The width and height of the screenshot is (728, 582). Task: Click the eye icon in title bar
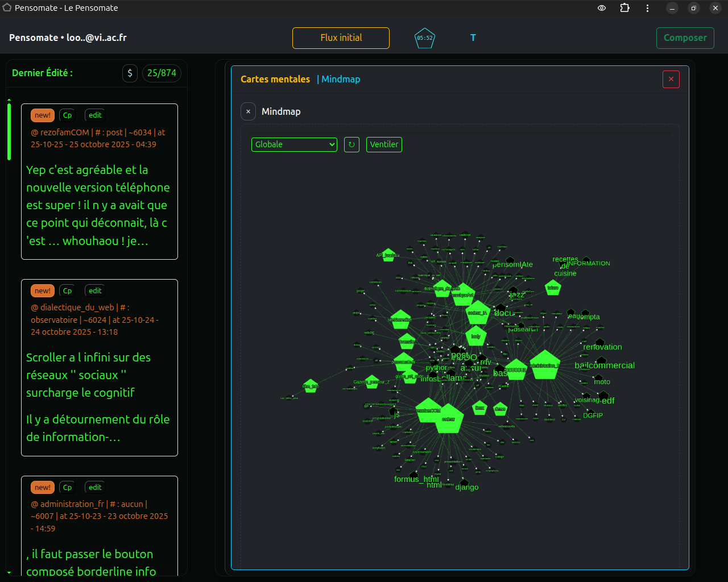coord(602,8)
